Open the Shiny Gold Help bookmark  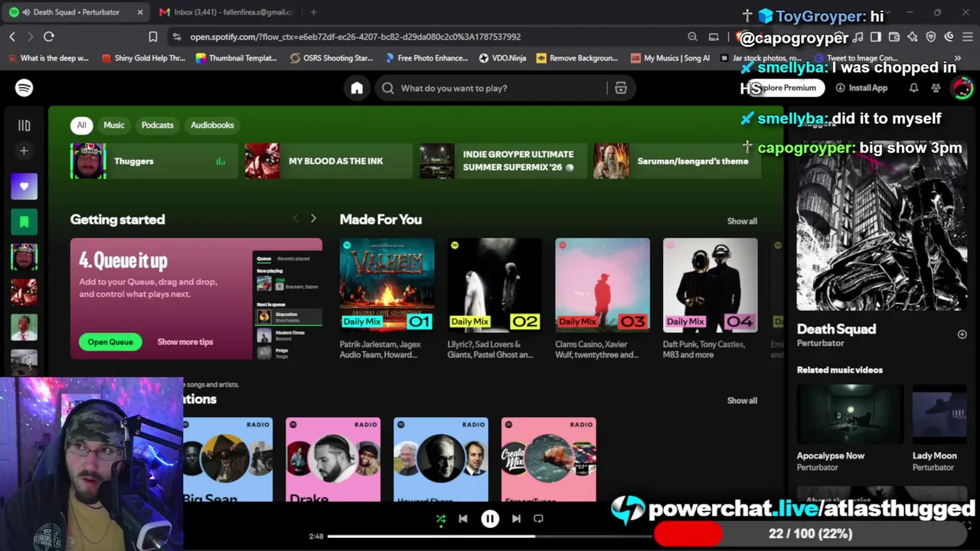pyautogui.click(x=143, y=58)
